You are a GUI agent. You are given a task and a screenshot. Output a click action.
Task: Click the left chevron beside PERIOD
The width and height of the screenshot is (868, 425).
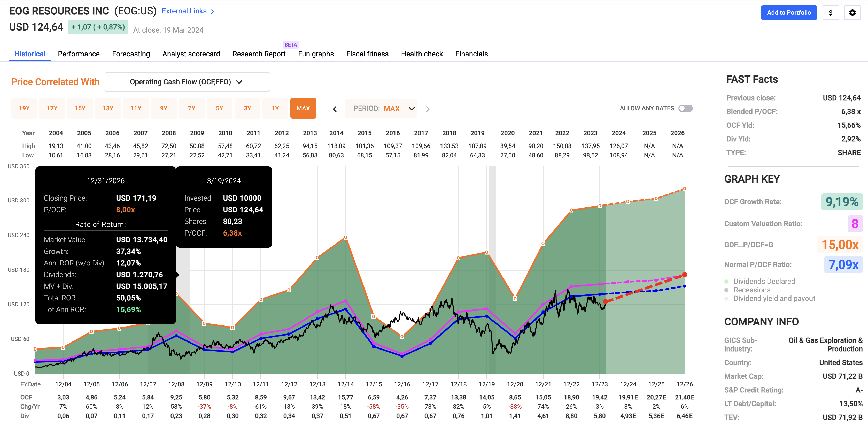point(335,109)
